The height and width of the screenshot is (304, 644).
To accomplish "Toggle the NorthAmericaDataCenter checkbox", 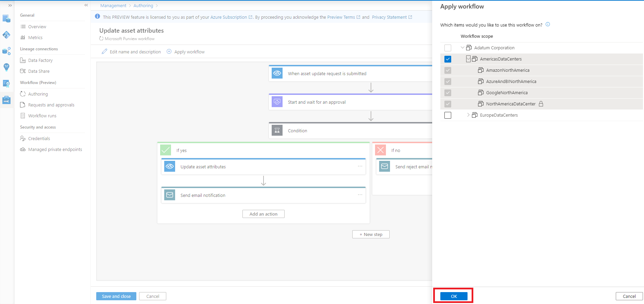I will pyautogui.click(x=448, y=104).
